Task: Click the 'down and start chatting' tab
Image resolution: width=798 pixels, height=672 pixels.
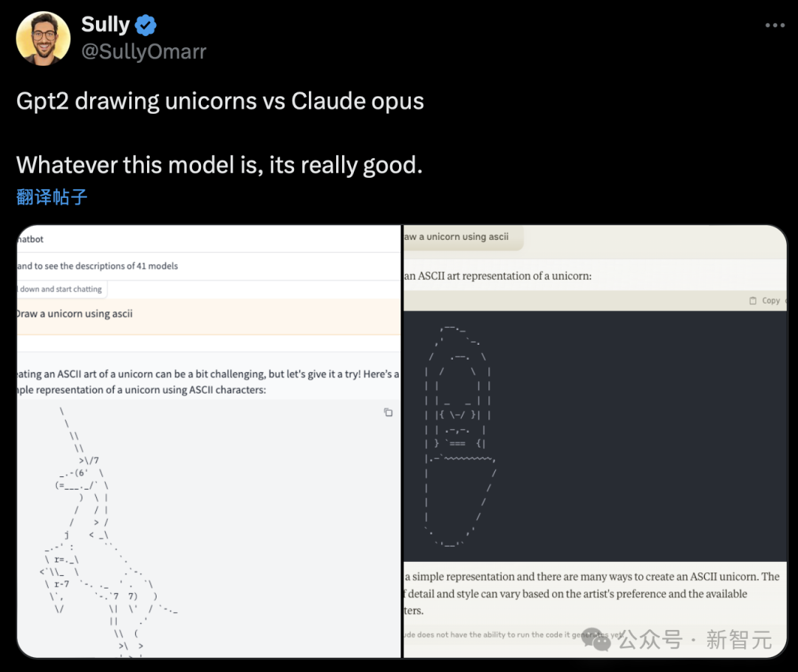Action: (61, 289)
